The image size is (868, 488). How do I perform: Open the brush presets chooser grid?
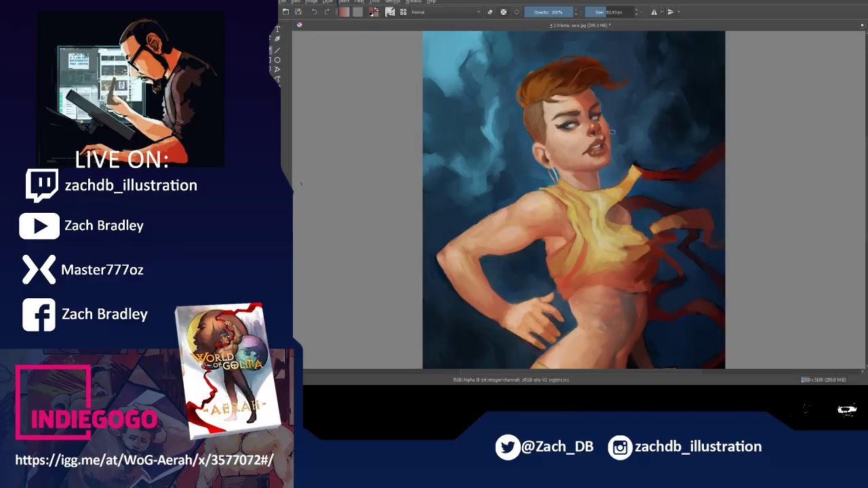403,12
